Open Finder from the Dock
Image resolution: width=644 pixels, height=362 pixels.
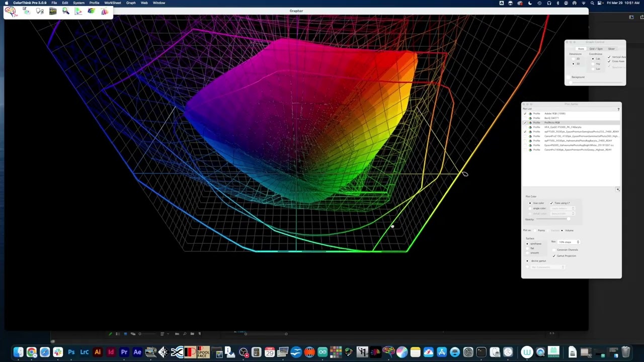point(18,352)
